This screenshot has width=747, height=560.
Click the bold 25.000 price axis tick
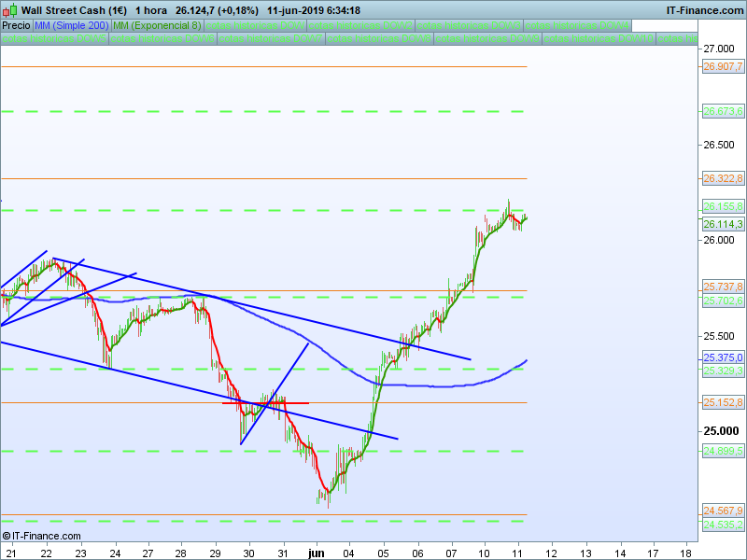(721, 431)
